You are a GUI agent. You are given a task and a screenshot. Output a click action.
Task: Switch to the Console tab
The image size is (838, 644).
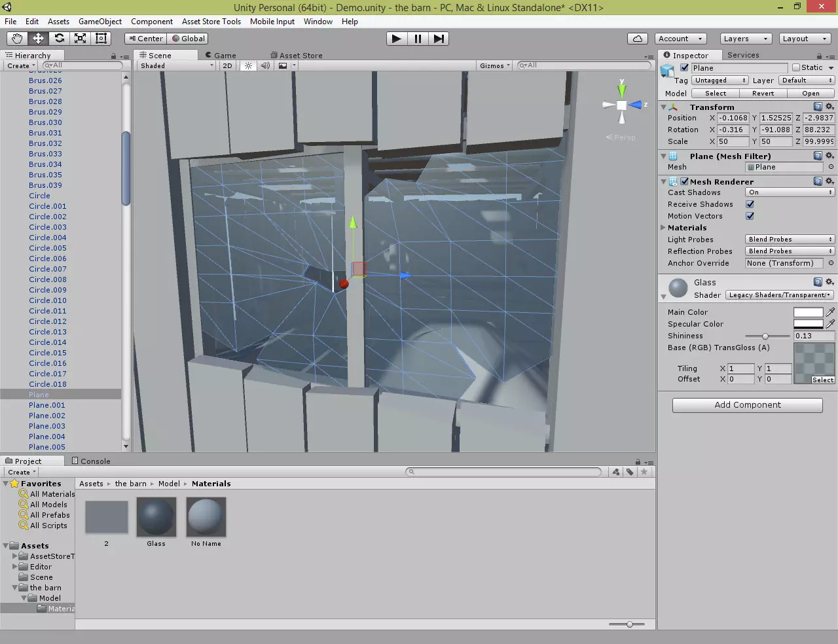click(91, 461)
